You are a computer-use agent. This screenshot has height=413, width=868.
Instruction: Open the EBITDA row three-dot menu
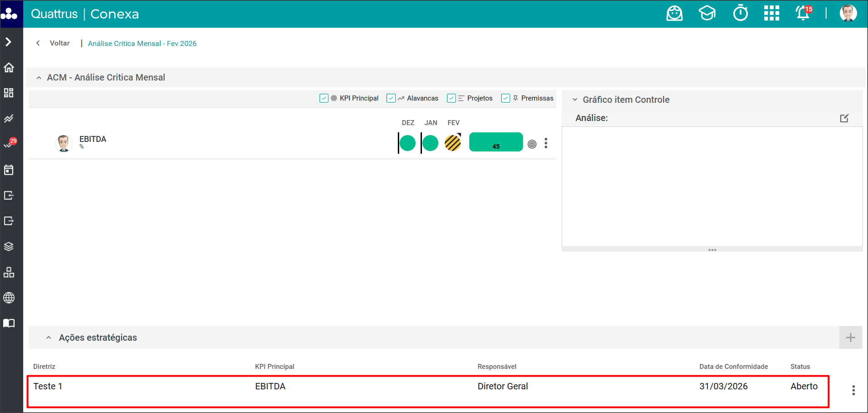pos(546,143)
